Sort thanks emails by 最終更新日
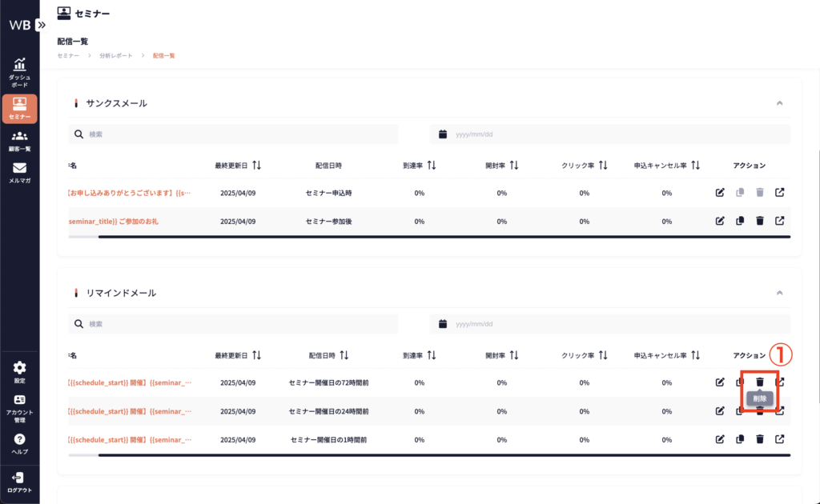 (256, 166)
